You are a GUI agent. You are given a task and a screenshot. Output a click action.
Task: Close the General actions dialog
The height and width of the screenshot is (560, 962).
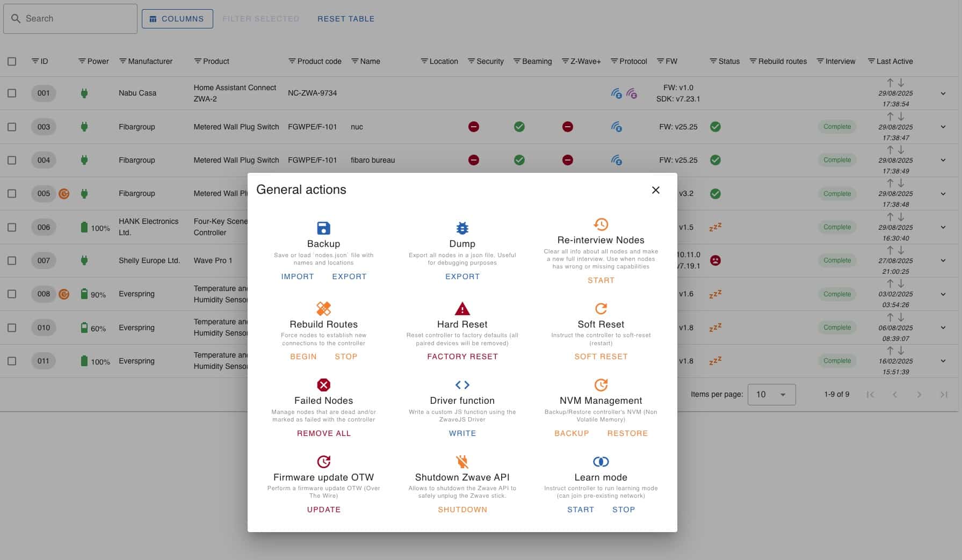655,190
